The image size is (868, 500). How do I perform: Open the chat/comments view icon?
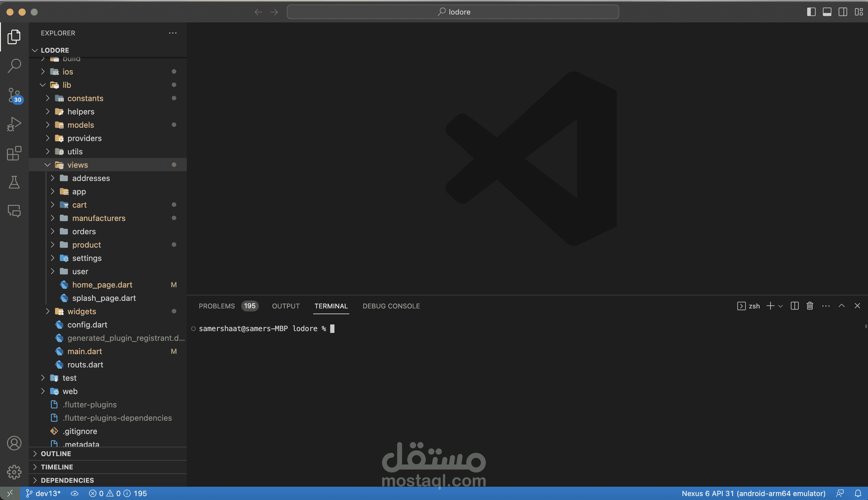pos(14,211)
